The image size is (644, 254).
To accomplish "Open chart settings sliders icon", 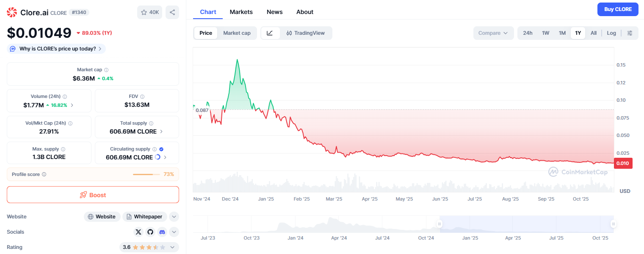I will click(x=630, y=33).
